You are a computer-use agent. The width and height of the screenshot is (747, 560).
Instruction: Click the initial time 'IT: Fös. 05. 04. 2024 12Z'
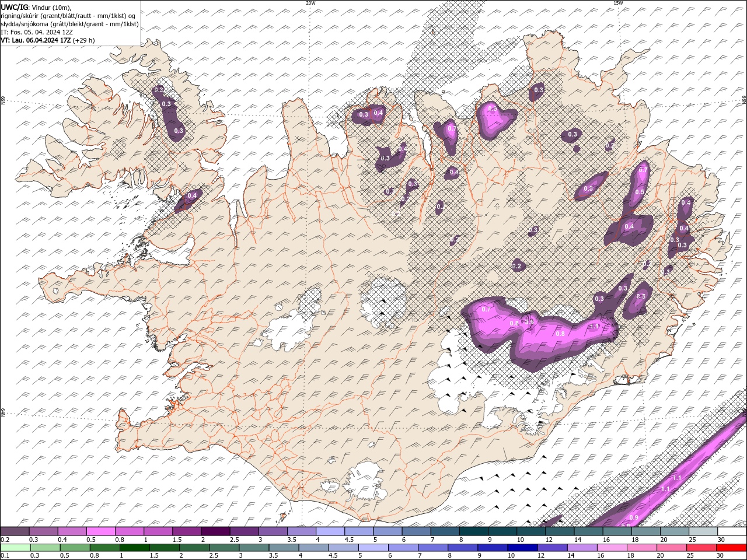[36, 32]
